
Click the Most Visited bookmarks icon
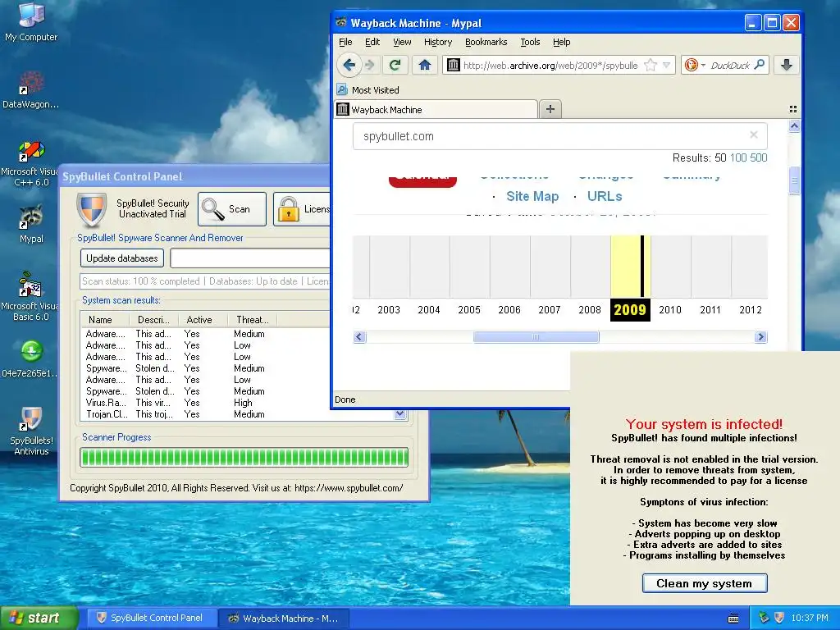342,89
